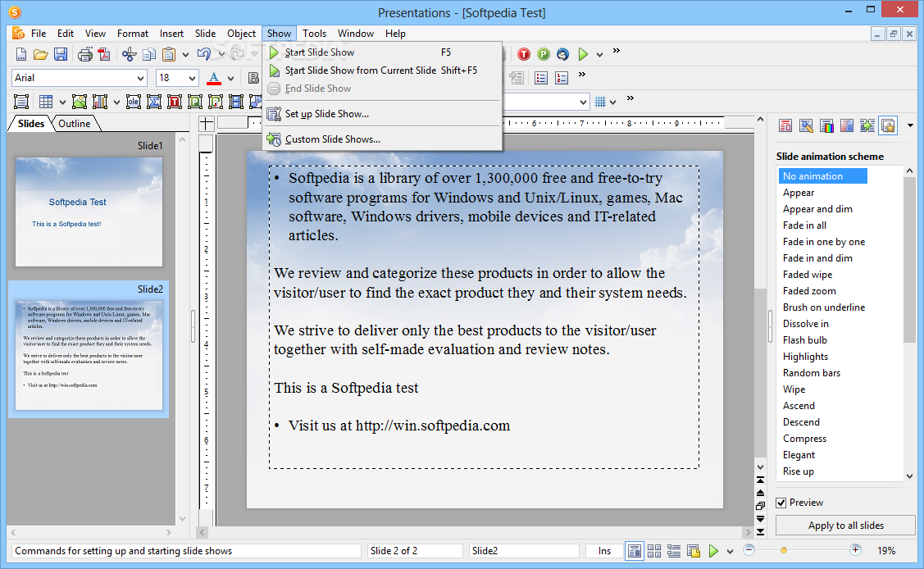Export as PDF with the PDF icon
924x569 pixels.
coord(104,55)
